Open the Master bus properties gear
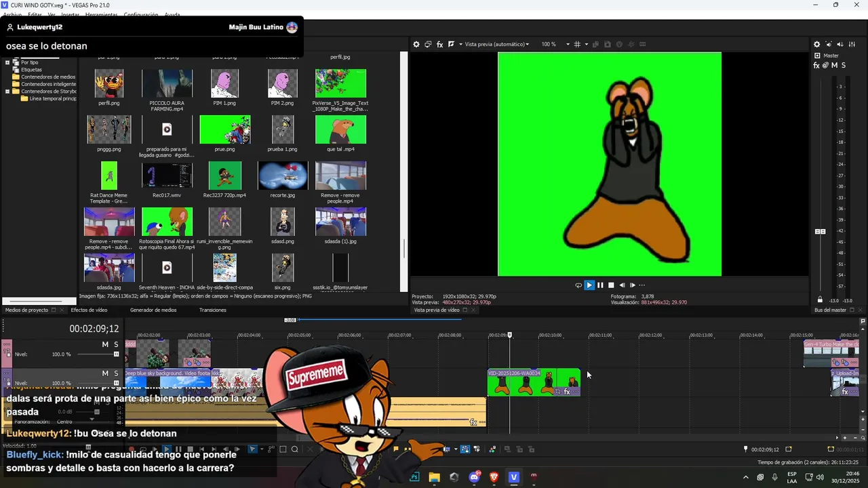The height and width of the screenshot is (488, 868). coord(816,44)
